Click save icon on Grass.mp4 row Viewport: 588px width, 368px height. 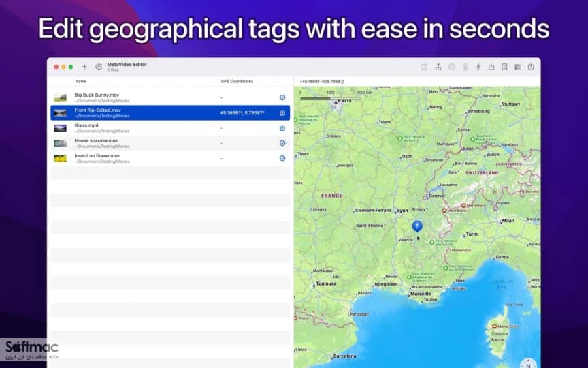tap(282, 128)
